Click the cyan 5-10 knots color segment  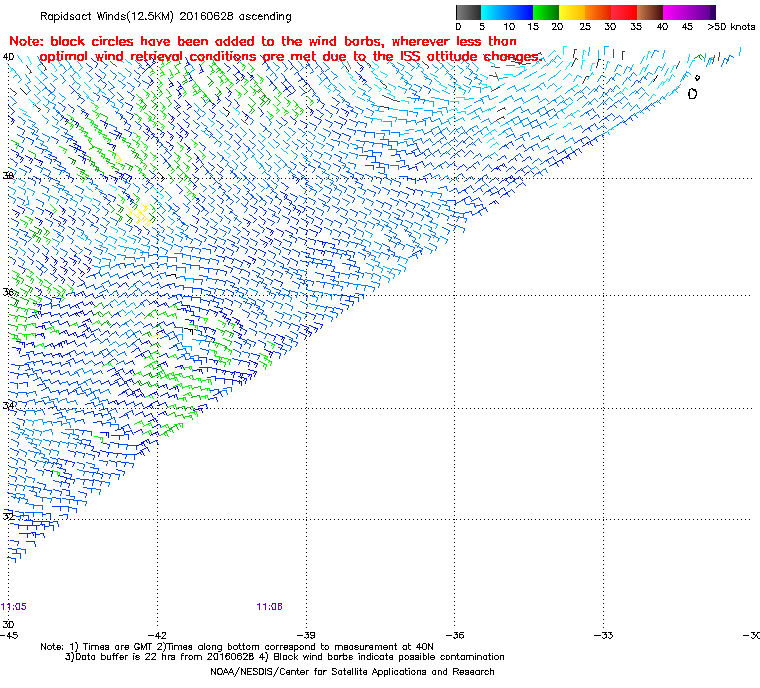(x=493, y=12)
